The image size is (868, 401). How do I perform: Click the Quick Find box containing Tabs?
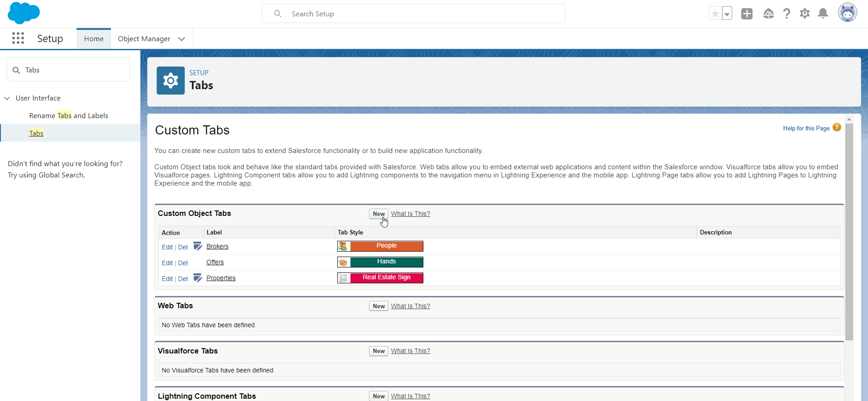pyautogui.click(x=68, y=70)
